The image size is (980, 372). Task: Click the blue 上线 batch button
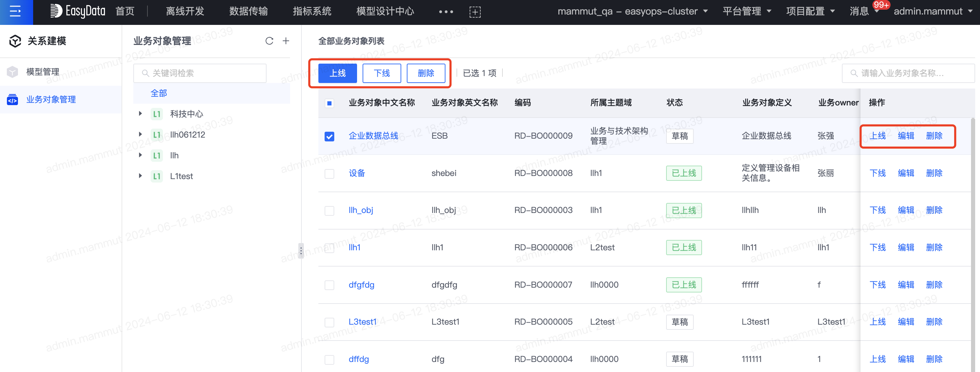[x=337, y=73]
